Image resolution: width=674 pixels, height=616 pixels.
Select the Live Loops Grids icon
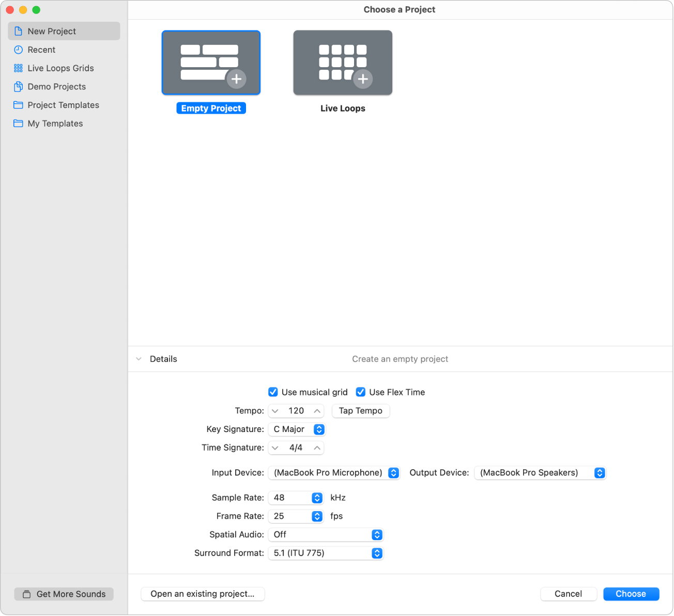(18, 68)
